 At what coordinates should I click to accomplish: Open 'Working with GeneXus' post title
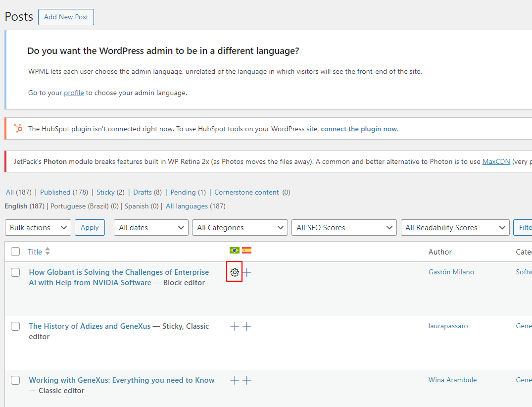tap(121, 380)
